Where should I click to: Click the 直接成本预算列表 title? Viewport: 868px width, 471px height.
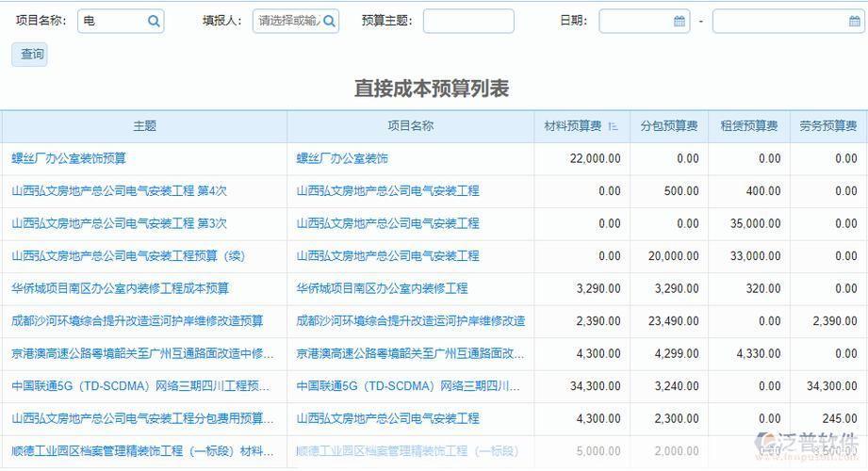tap(432, 89)
